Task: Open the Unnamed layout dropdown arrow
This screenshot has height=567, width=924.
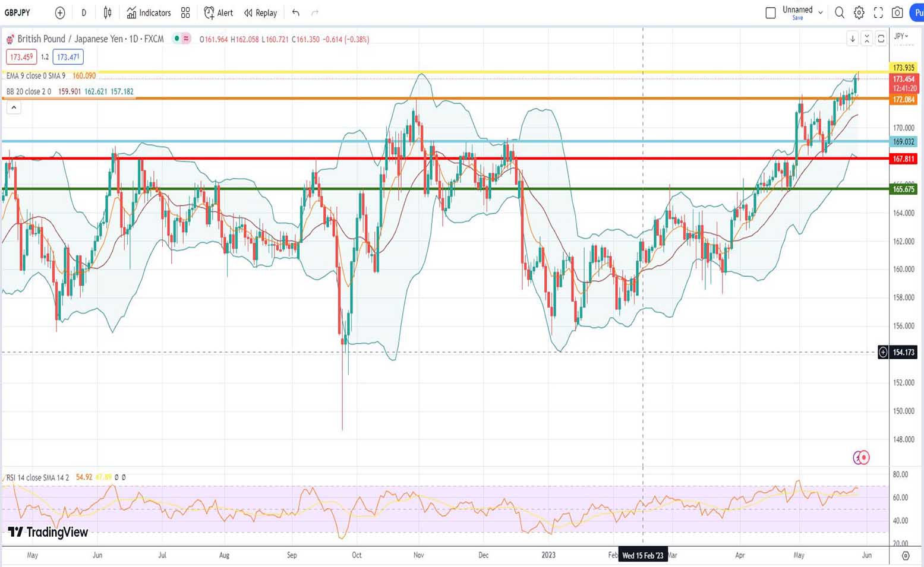Action: click(821, 12)
